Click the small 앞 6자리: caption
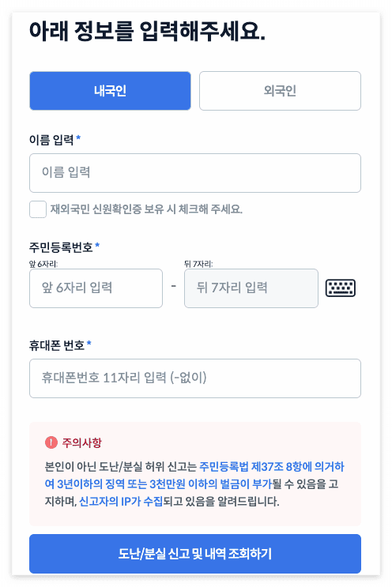Viewport: 392px width, 587px height. tap(43, 264)
